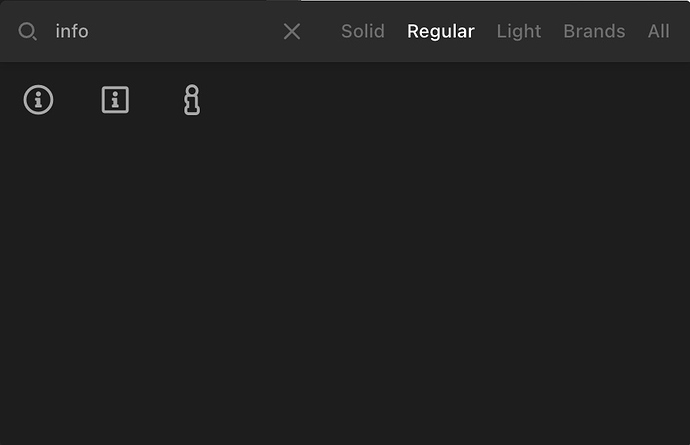690x445 pixels.
Task: Focus the search field containing "info"
Action: 163,31
